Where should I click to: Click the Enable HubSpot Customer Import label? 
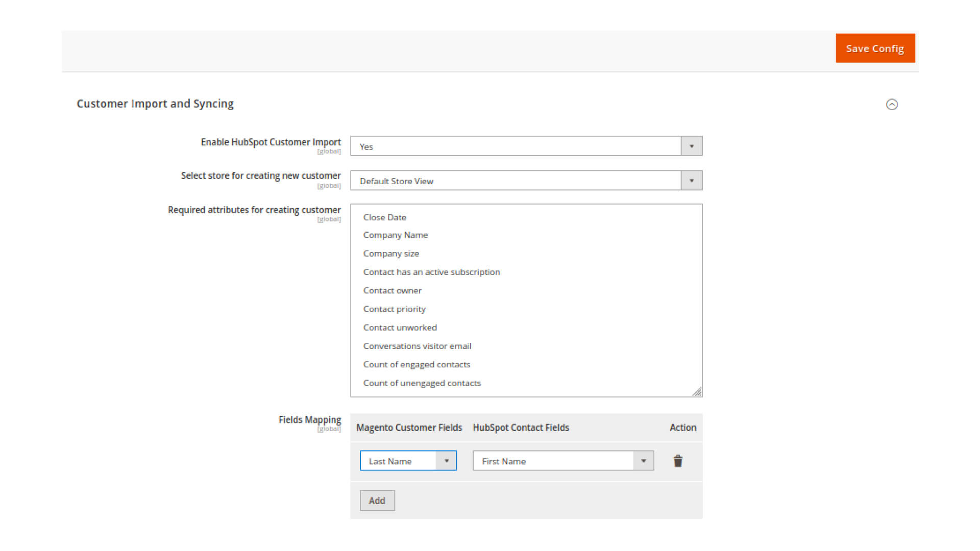tap(271, 142)
